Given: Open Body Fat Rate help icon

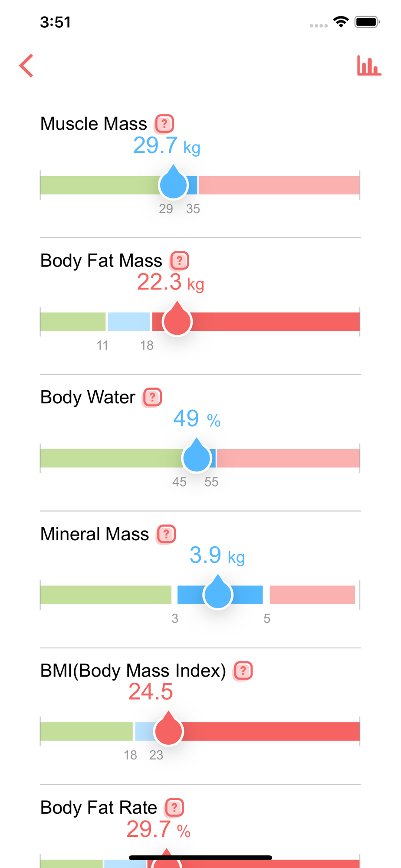Looking at the screenshot, I should click(175, 808).
